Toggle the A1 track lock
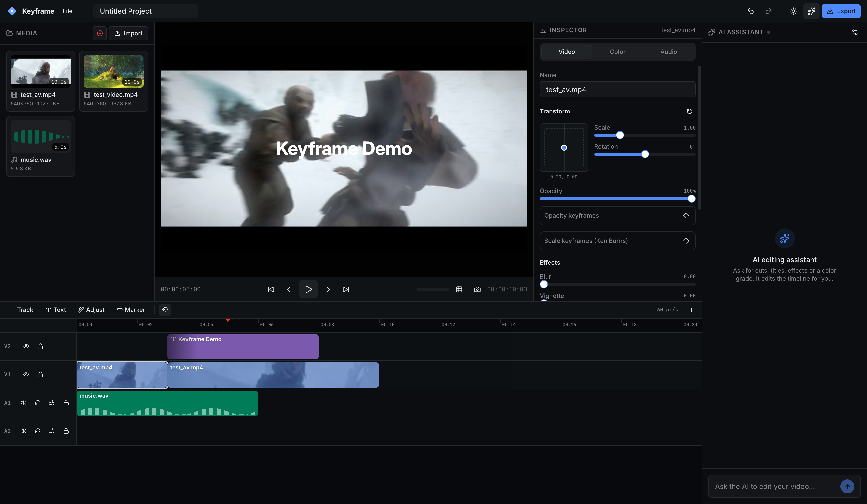 (x=66, y=403)
